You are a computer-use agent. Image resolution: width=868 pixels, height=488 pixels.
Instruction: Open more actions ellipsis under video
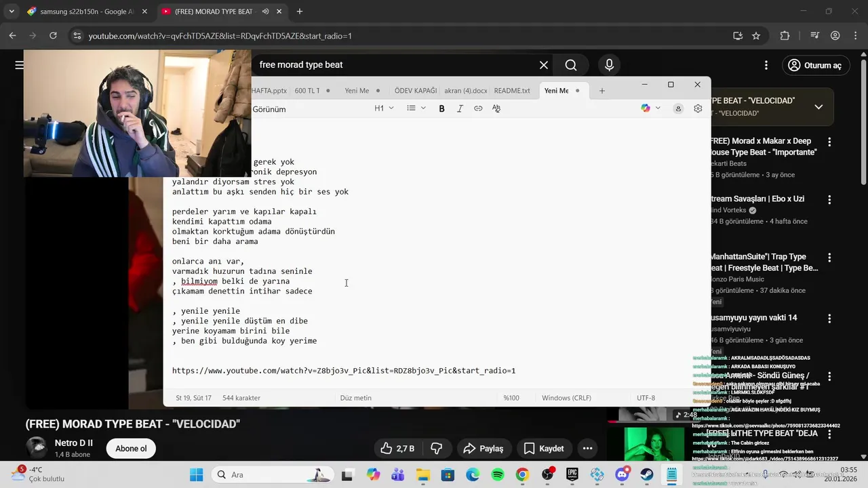pyautogui.click(x=587, y=449)
